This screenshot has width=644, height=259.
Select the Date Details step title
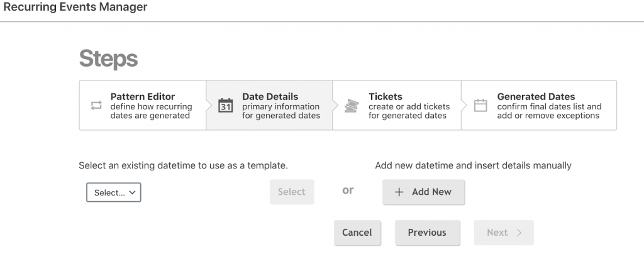pos(270,97)
